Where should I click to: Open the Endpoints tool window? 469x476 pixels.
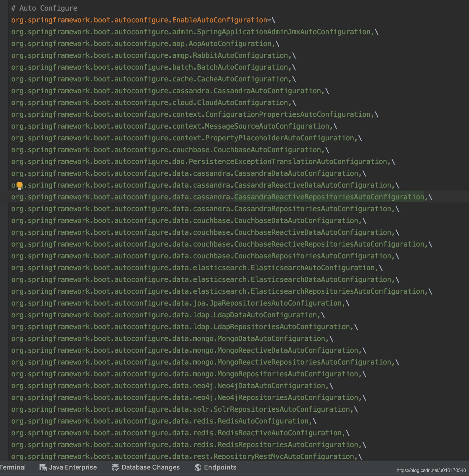pos(215,467)
